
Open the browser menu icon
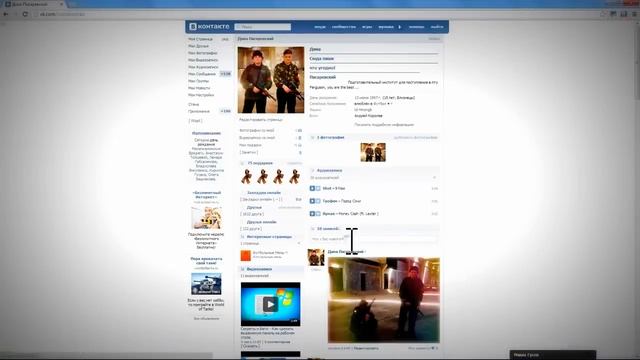coord(634,14)
